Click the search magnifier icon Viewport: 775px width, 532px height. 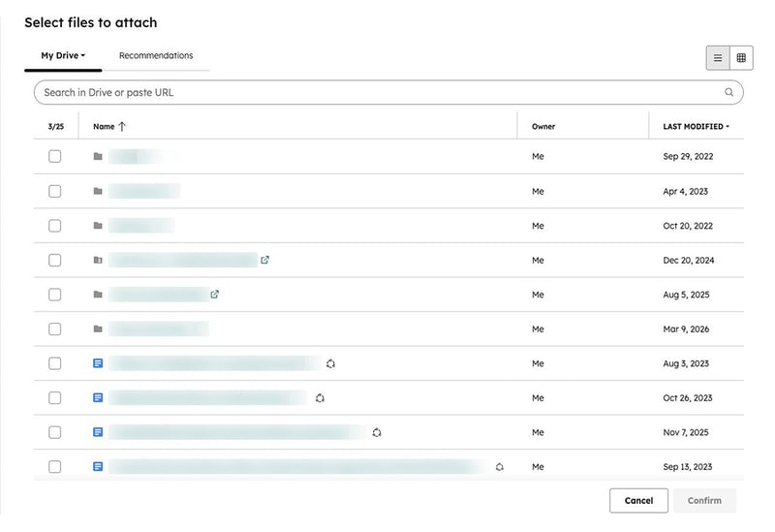point(729,92)
